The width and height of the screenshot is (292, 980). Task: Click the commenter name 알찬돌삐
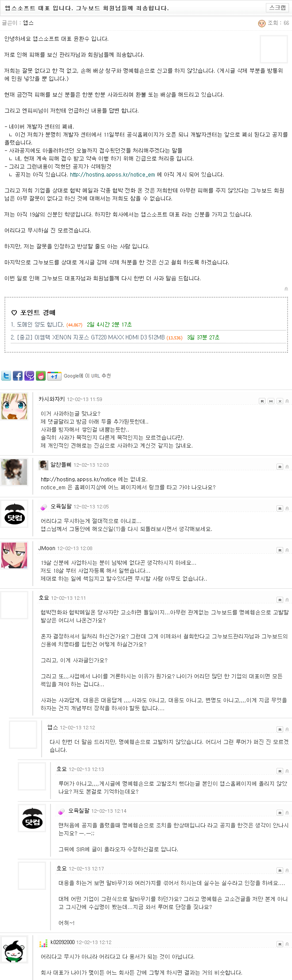point(61,465)
